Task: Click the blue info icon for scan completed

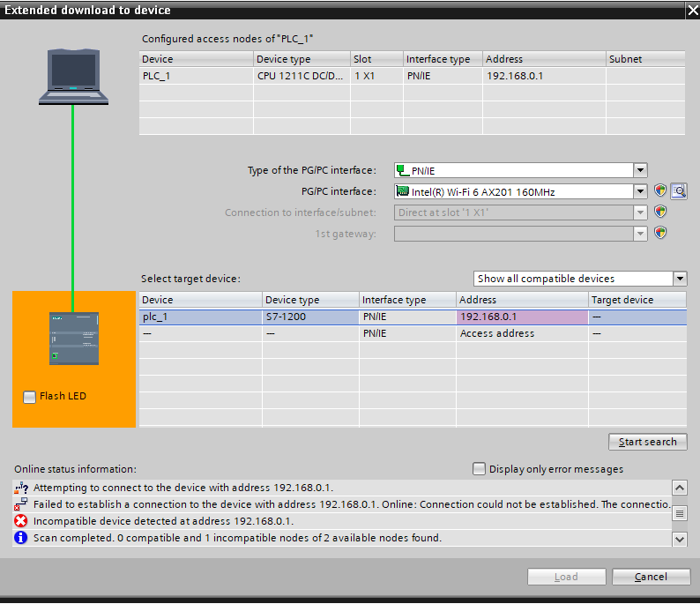Action: [20, 538]
